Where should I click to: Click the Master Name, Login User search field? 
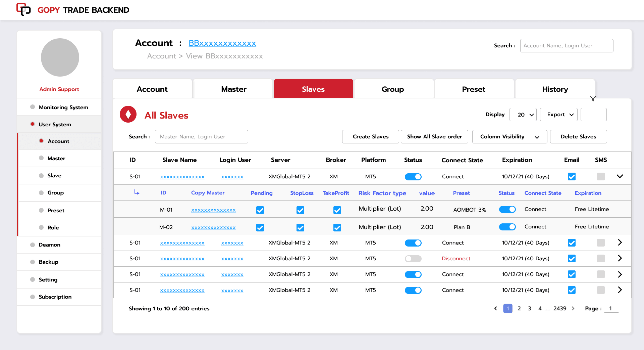[x=201, y=137]
